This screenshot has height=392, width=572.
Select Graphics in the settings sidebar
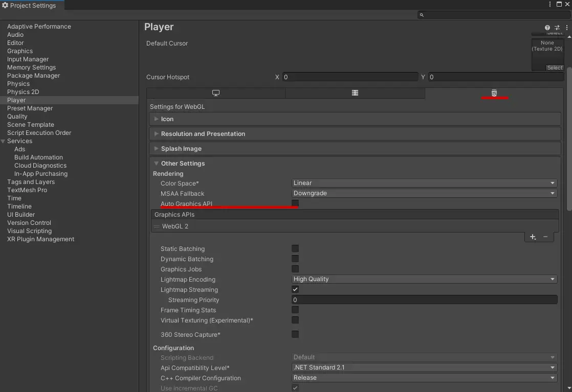(x=20, y=51)
